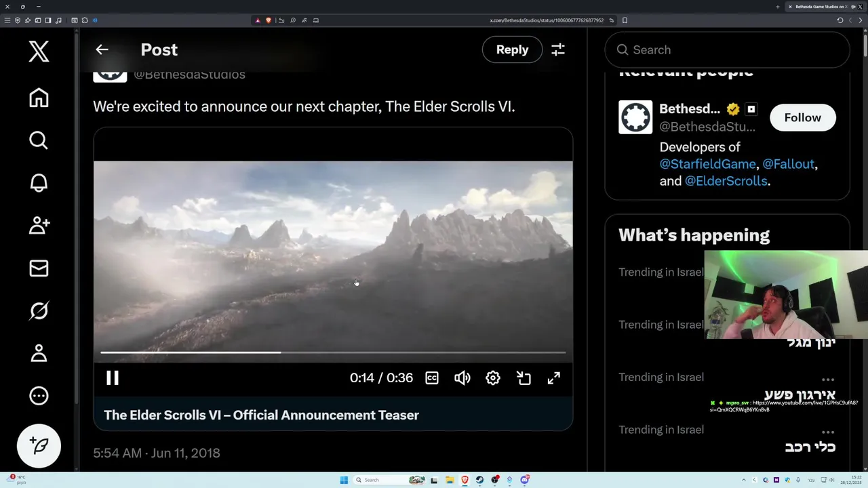Open the Brave Rewards triangle icon

tap(258, 20)
